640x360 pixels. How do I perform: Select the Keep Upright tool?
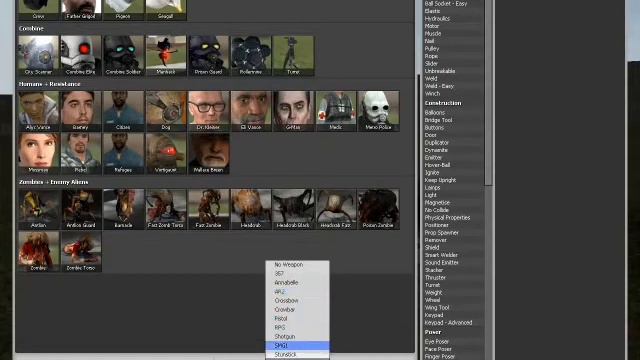(x=440, y=180)
